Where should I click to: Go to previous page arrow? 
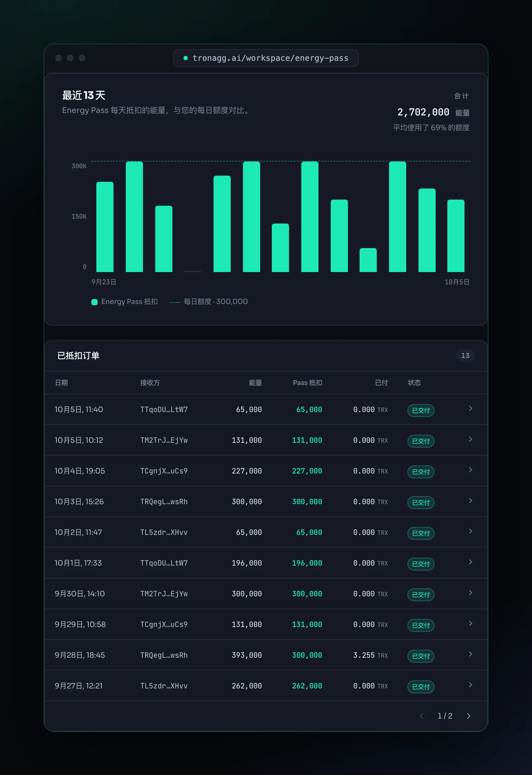422,716
